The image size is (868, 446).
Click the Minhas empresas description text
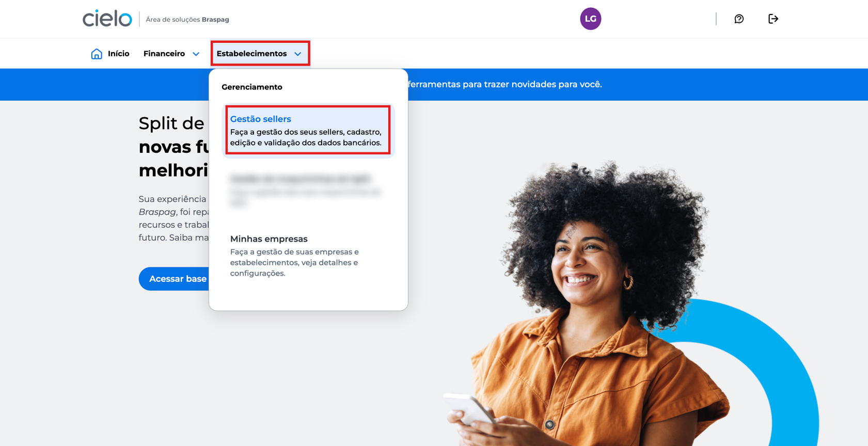pos(294,263)
